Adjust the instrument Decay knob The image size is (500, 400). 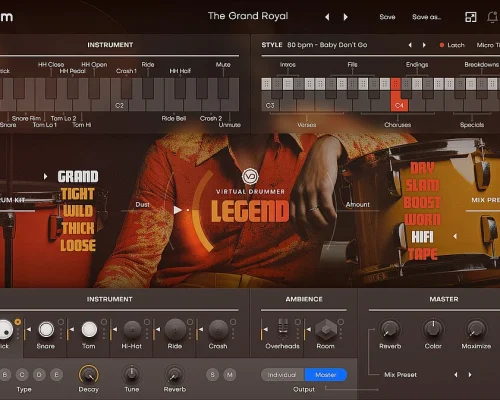89,374
